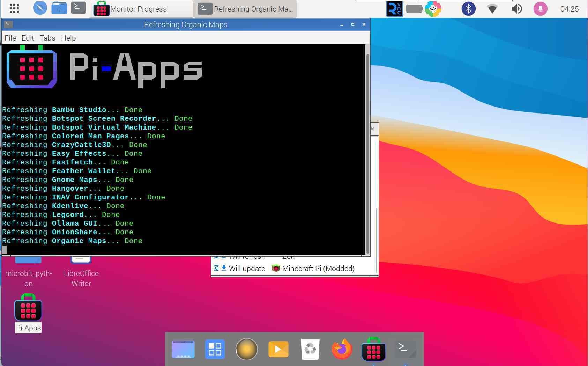Screen dimensions: 588x366
Task: Open the blue window grid app in the dock
Action: pos(215,349)
